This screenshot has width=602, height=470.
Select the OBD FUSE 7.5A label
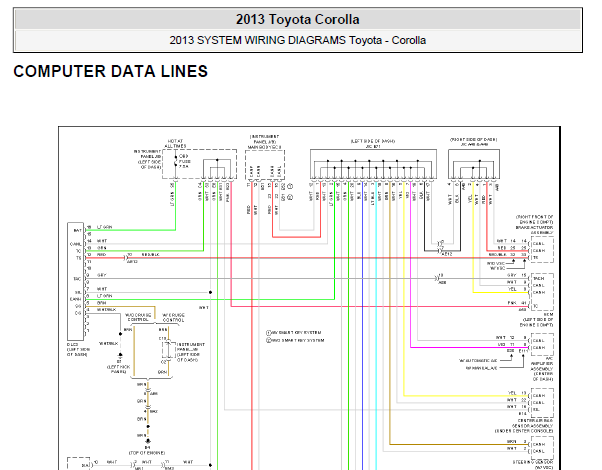[x=184, y=162]
